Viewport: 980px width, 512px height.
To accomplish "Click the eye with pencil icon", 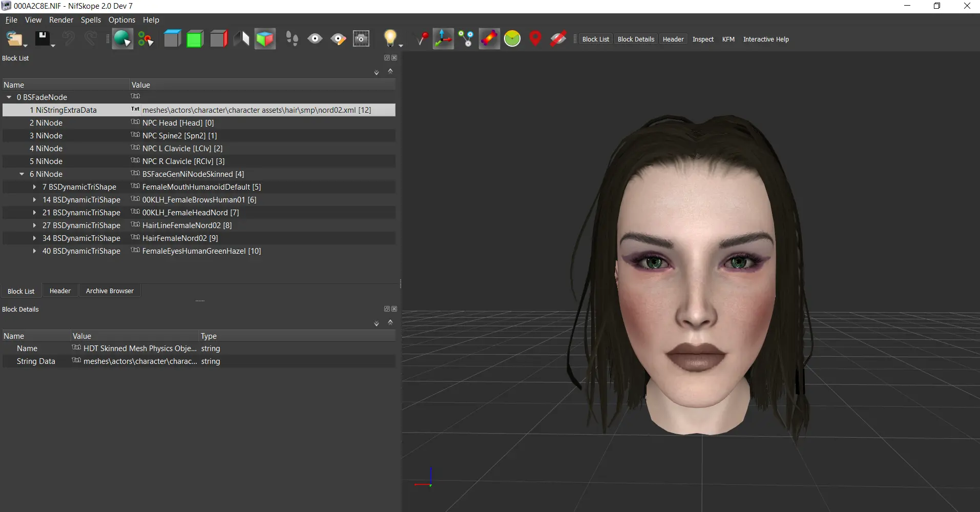I will [x=338, y=39].
